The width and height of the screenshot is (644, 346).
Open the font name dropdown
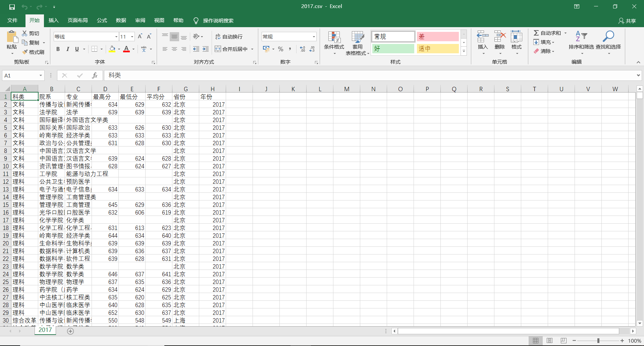[x=116, y=37]
